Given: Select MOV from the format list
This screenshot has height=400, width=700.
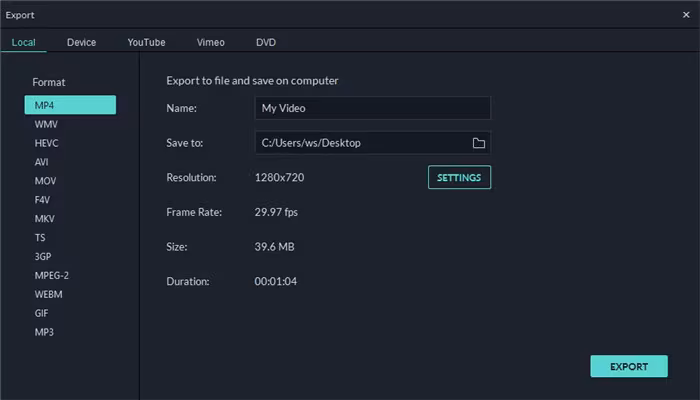Looking at the screenshot, I should [x=45, y=181].
